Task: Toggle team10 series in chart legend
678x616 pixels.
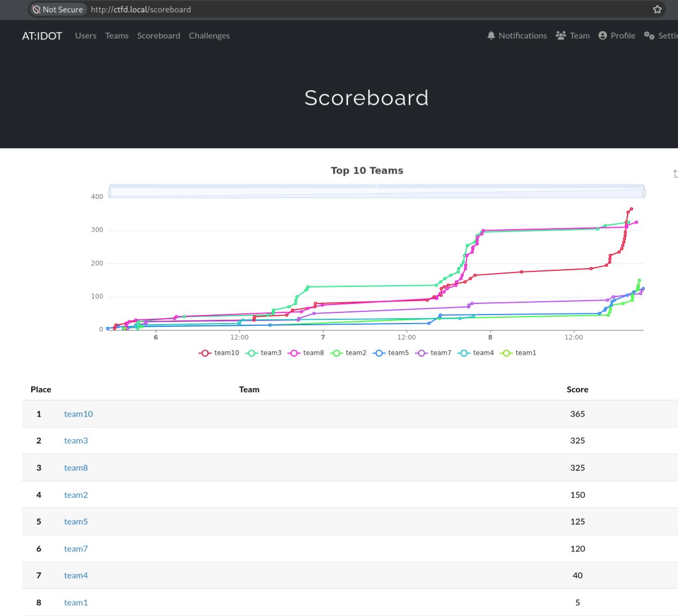Action: (219, 353)
